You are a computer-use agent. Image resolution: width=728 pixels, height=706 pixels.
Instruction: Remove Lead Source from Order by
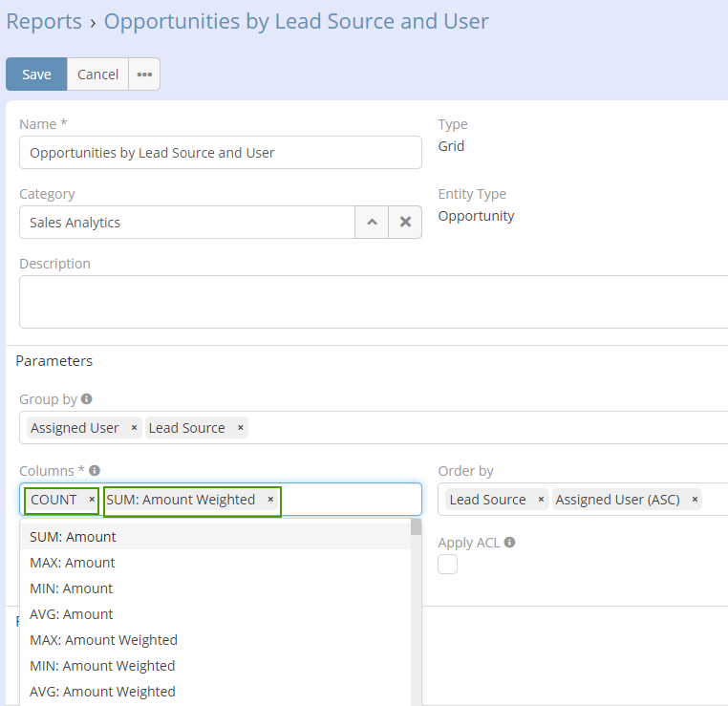pos(541,500)
